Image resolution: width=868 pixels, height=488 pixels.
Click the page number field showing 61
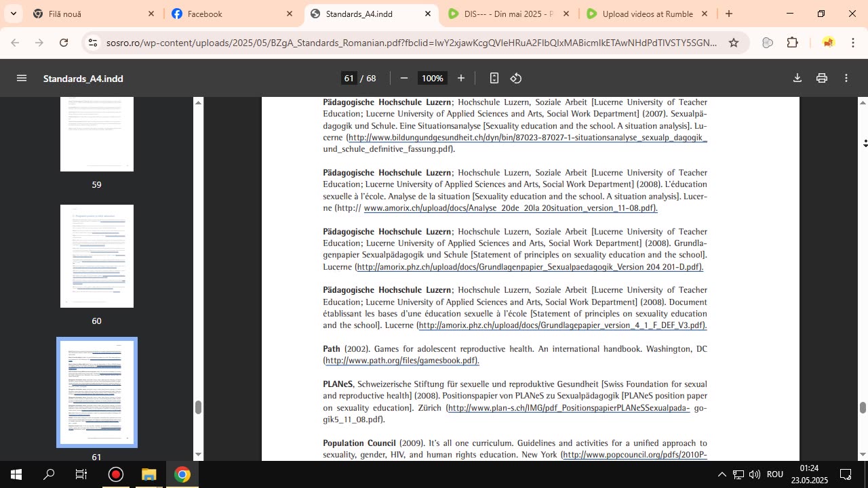tap(349, 78)
